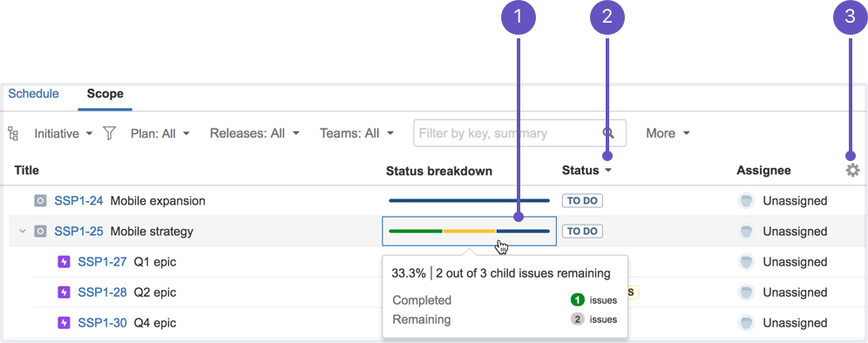Click the purple epic icon for SSP1-30
The image size is (868, 343).
click(64, 322)
